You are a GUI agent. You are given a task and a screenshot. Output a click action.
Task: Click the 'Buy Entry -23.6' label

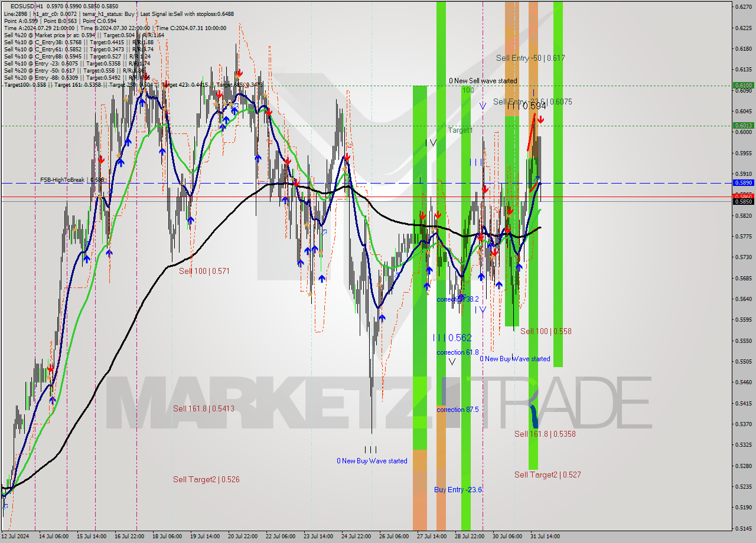[x=458, y=490]
